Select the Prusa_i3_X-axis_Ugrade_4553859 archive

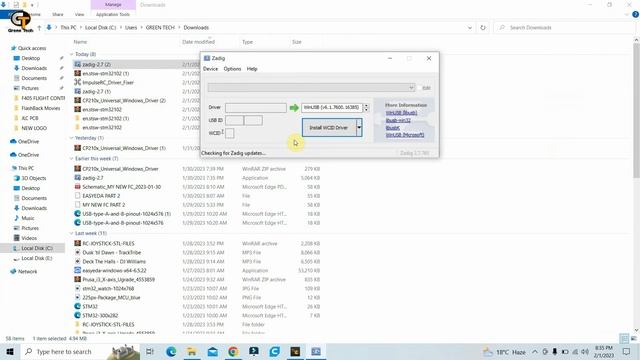[x=118, y=280]
